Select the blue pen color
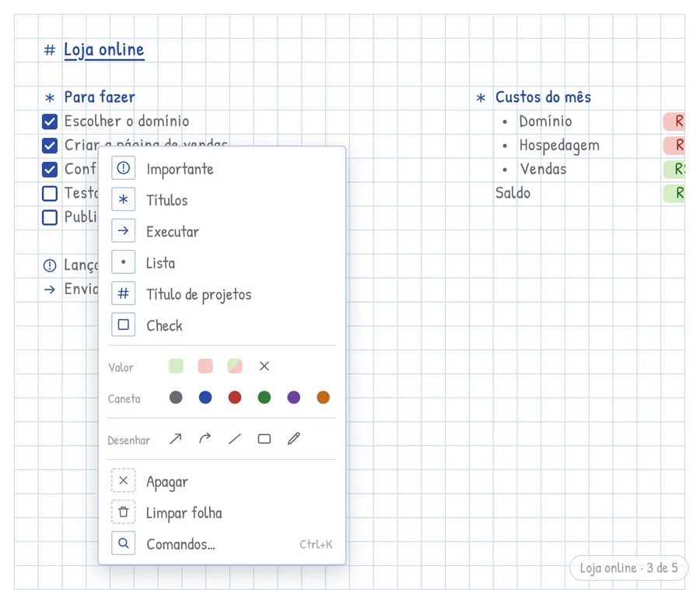 205,398
